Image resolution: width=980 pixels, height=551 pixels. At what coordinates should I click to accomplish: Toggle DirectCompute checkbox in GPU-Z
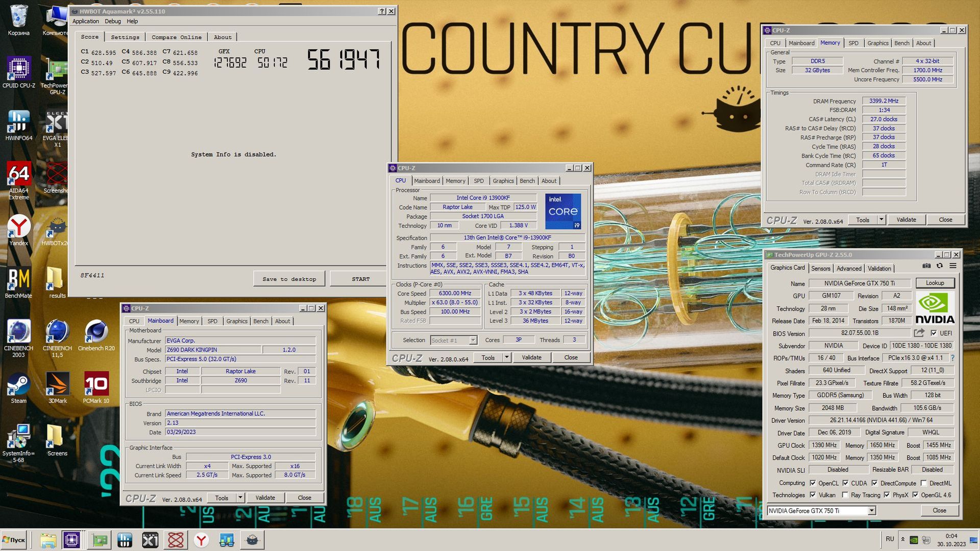coord(874,483)
